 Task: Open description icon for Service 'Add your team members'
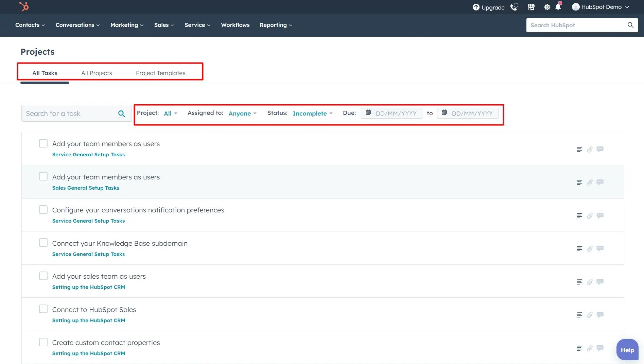pos(579,149)
